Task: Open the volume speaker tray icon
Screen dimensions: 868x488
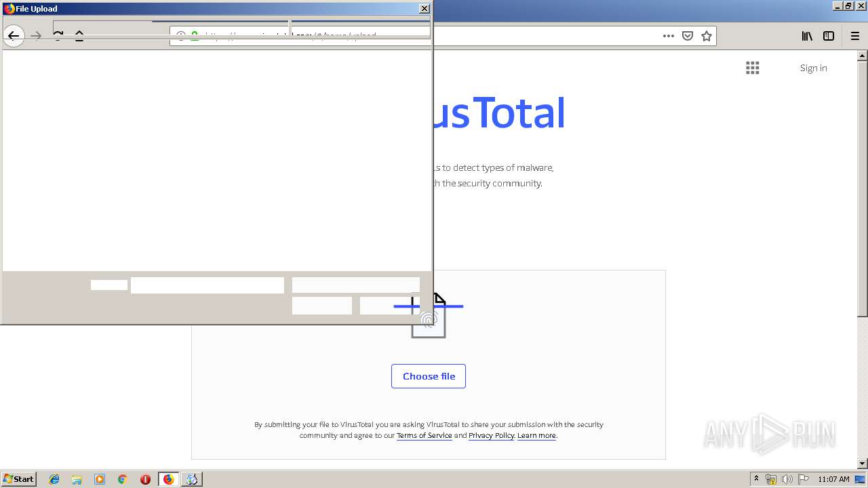Action: click(x=788, y=479)
